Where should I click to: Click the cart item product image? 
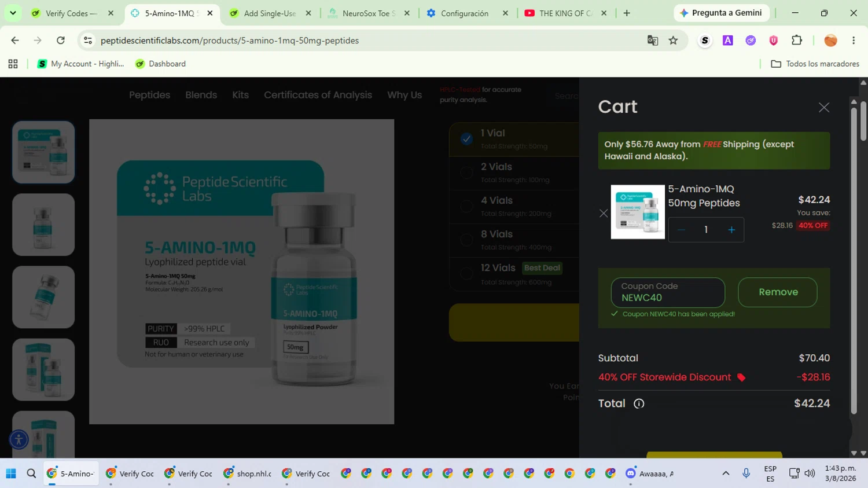(638, 212)
